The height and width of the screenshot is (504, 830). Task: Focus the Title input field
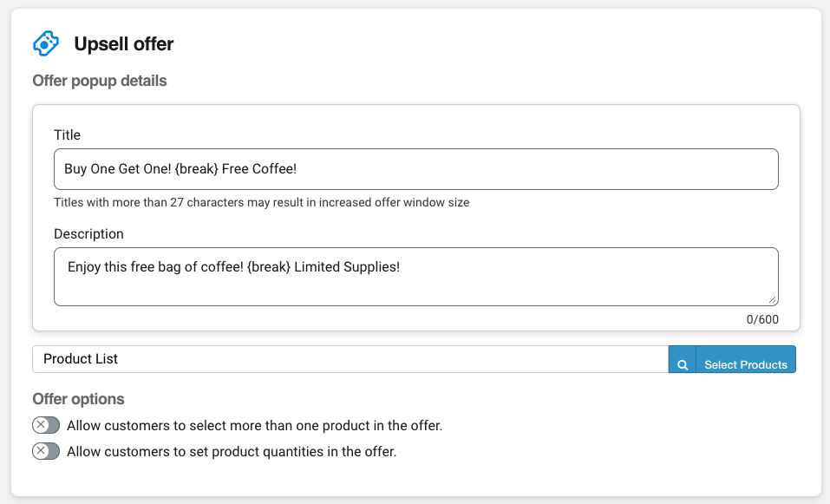pyautogui.click(x=416, y=169)
